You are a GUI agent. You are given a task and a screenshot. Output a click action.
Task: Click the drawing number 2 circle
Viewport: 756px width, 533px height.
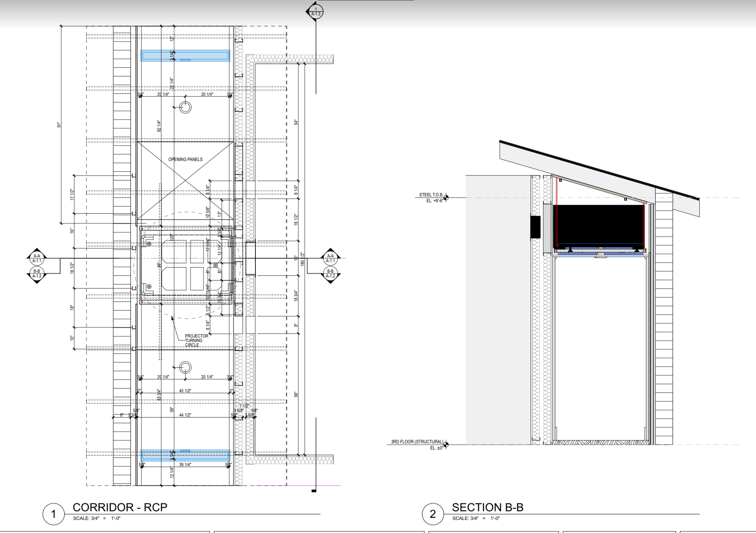[433, 514]
